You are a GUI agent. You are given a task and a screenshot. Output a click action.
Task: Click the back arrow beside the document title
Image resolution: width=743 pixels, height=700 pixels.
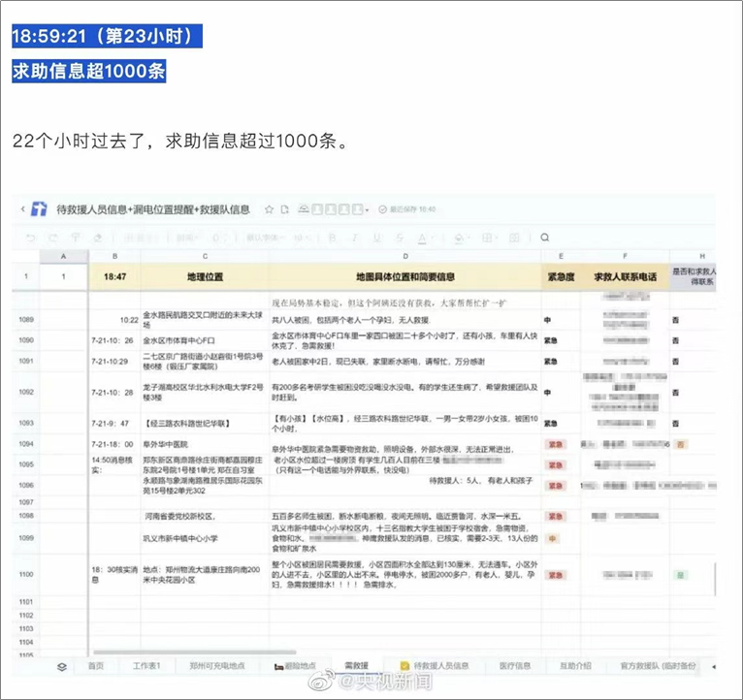coord(22,208)
